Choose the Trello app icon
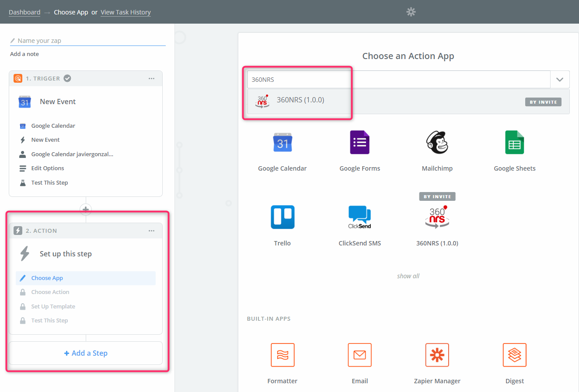This screenshot has height=392, width=579. pos(282,217)
